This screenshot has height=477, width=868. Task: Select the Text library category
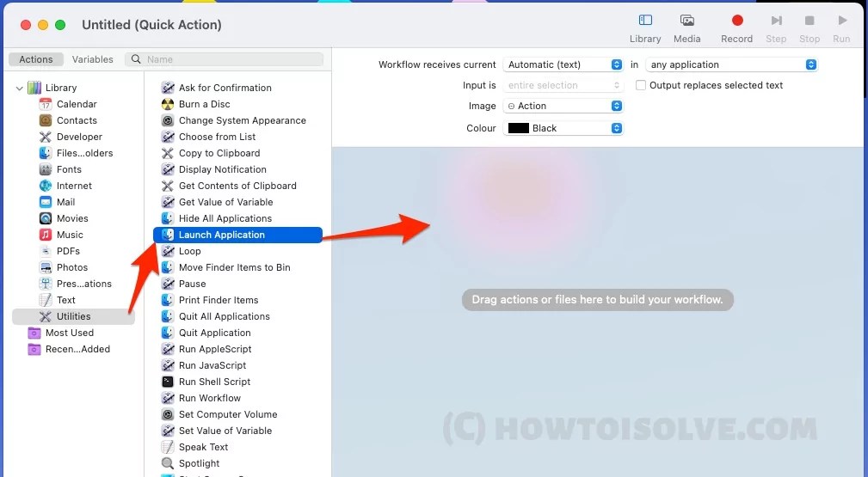point(66,300)
